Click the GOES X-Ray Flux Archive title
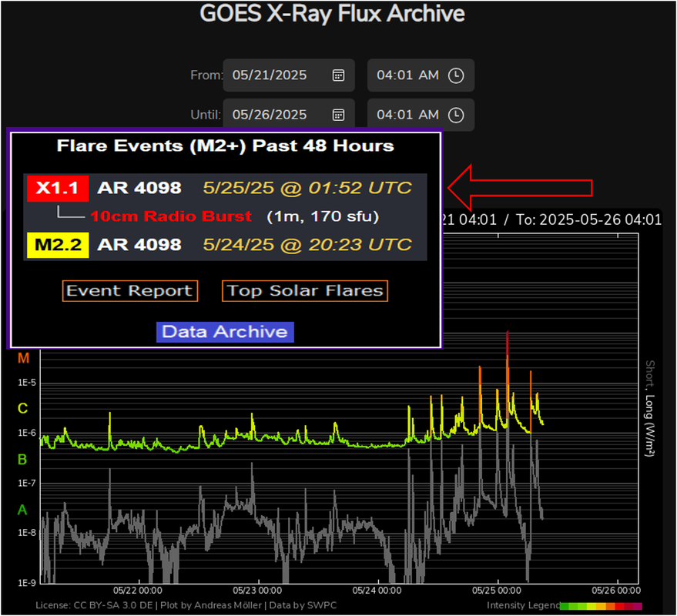 click(332, 13)
